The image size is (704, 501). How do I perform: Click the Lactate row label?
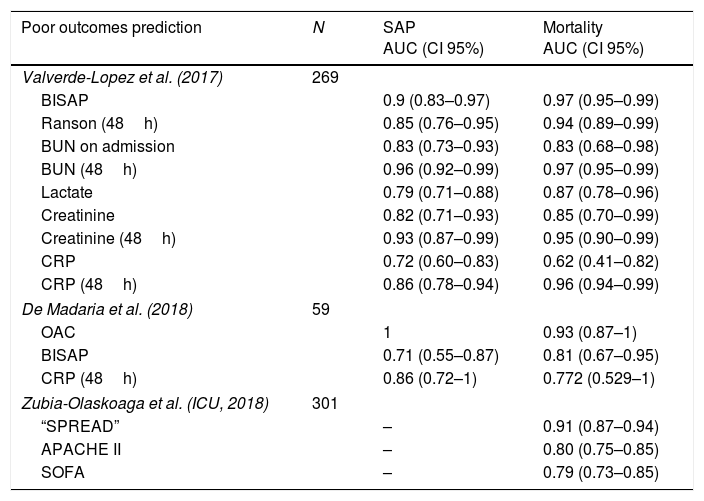(x=67, y=193)
